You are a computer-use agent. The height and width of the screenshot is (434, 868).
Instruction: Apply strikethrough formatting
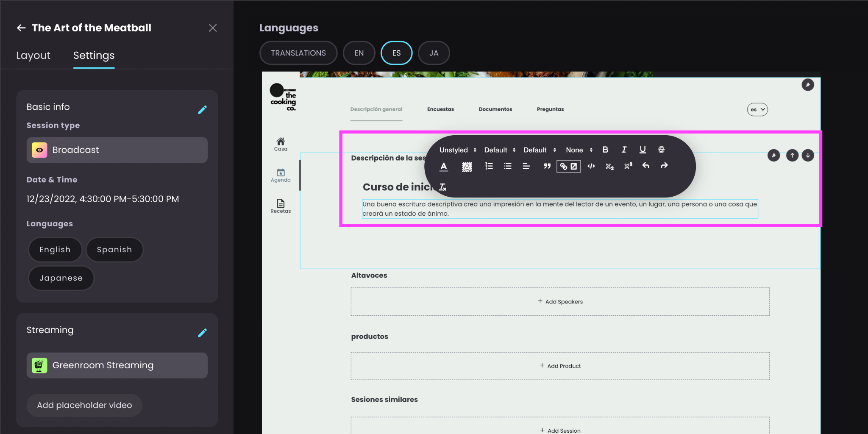click(x=661, y=150)
